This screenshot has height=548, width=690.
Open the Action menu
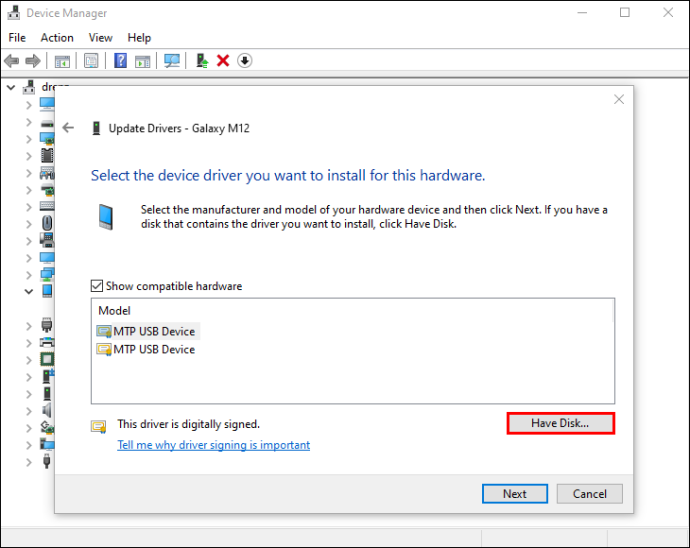pyautogui.click(x=57, y=38)
